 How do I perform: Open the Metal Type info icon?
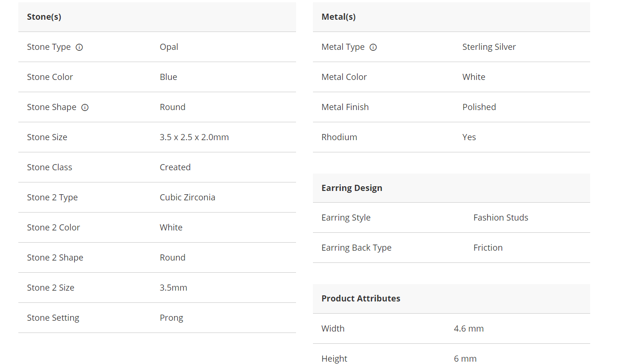pos(373,47)
